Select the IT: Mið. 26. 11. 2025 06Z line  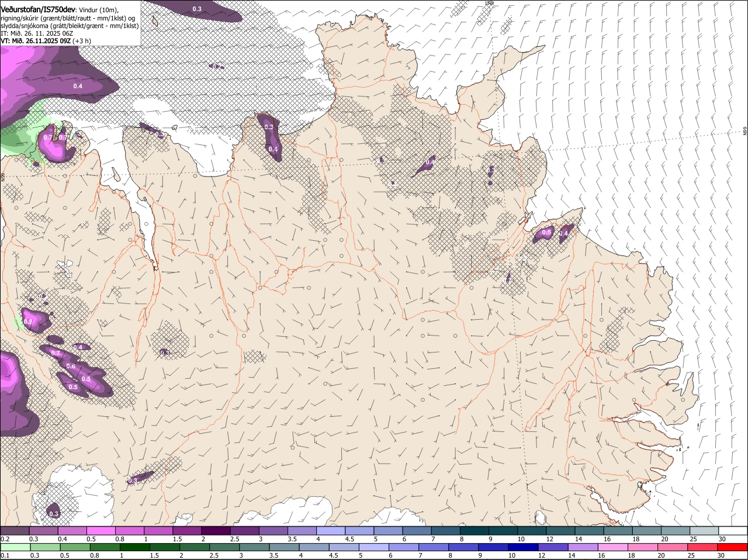coord(37,33)
